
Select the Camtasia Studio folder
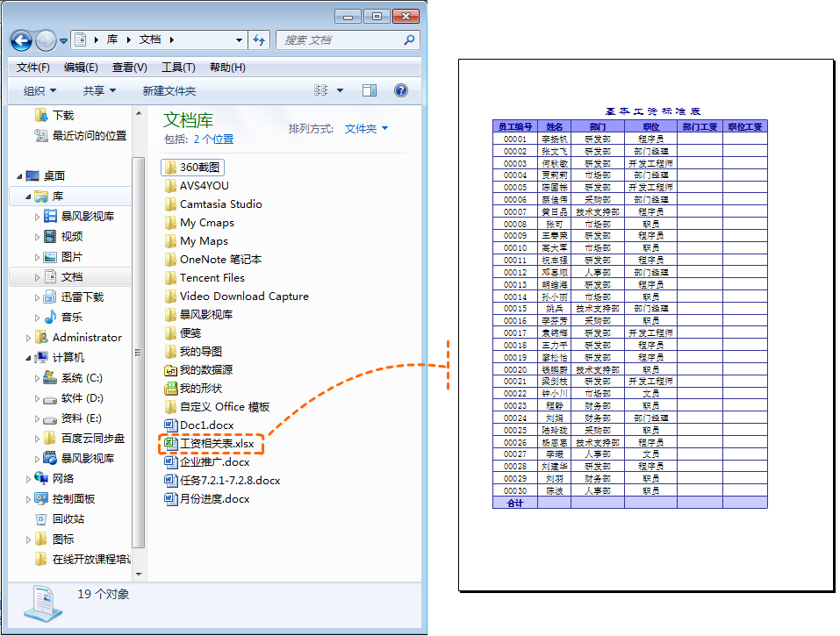coord(213,204)
